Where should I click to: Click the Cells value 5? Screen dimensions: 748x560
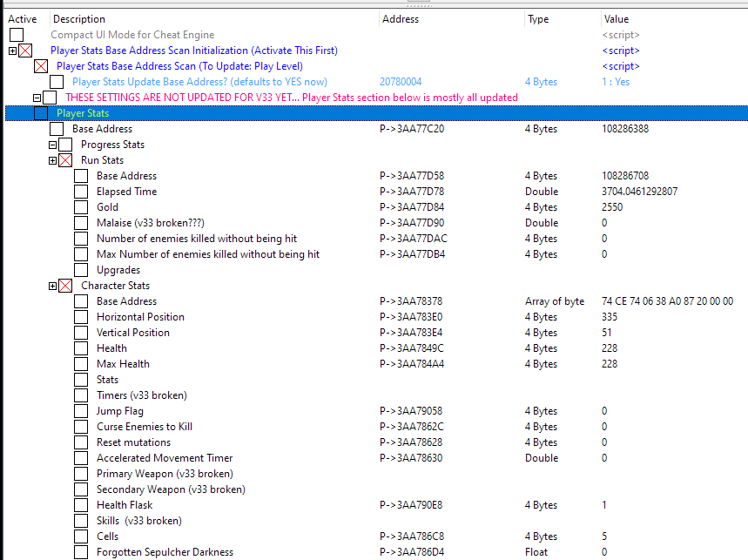click(x=604, y=536)
